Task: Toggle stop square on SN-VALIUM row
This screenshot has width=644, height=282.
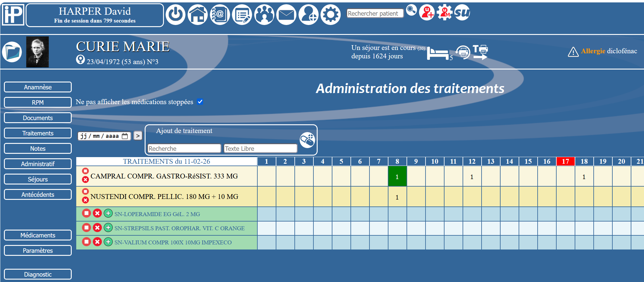Action: tap(86, 242)
